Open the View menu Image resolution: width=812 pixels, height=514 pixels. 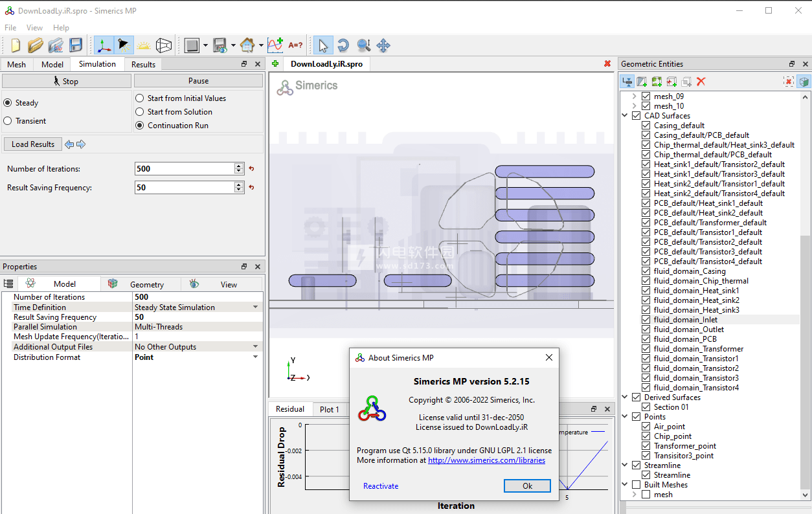(x=35, y=28)
